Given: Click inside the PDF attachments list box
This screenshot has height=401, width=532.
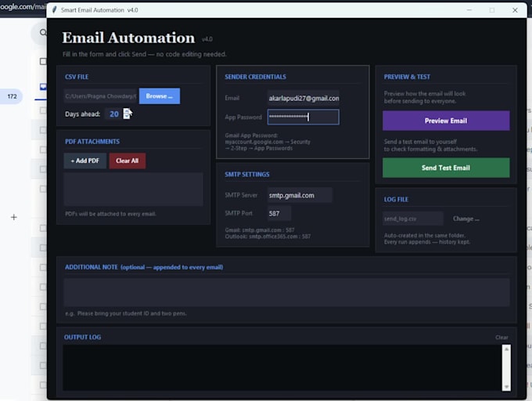Looking at the screenshot, I should pyautogui.click(x=133, y=189).
